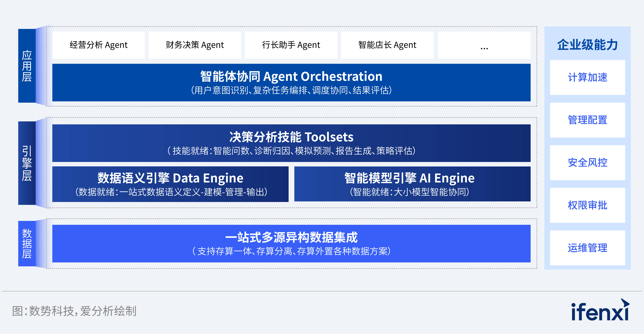The image size is (644, 334).
Task: Click the 数据层 side label
Action: tap(27, 243)
